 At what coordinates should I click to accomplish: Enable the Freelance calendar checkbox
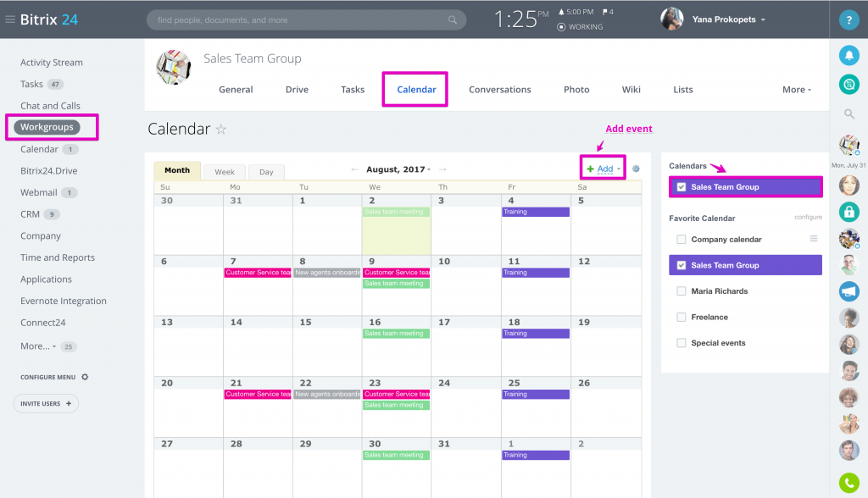coord(682,317)
